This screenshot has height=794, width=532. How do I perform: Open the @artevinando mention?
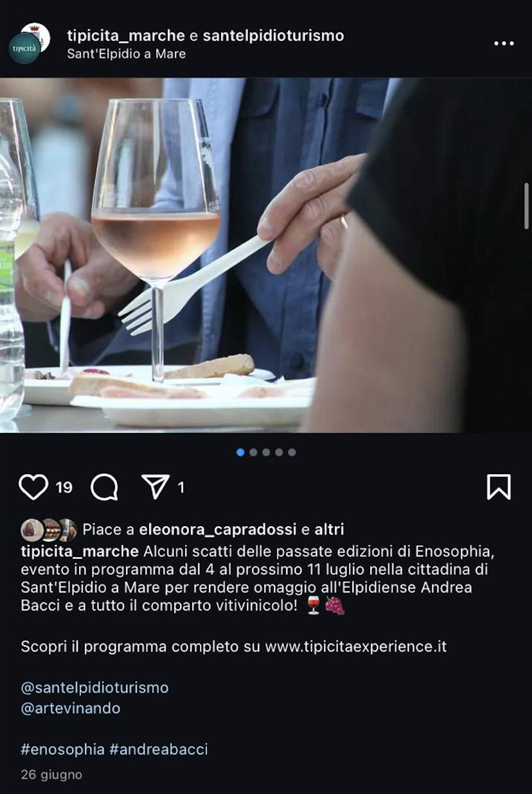[71, 708]
